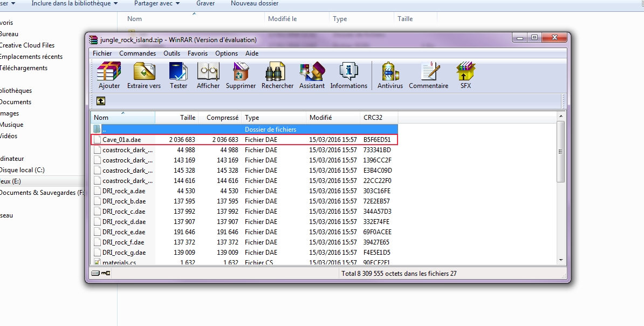This screenshot has width=644, height=326.
Task: Select DRI_rock_c.dae file row
Action: [x=244, y=211]
